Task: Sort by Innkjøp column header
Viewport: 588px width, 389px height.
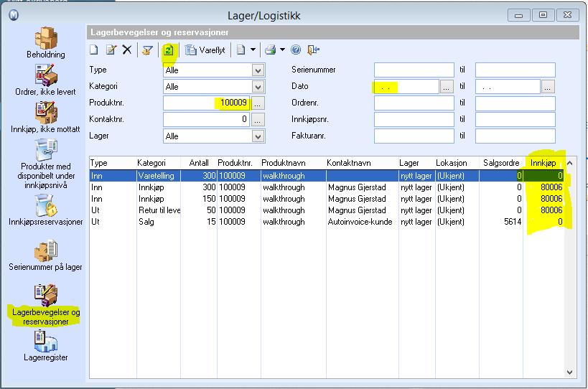Action: 543,163
